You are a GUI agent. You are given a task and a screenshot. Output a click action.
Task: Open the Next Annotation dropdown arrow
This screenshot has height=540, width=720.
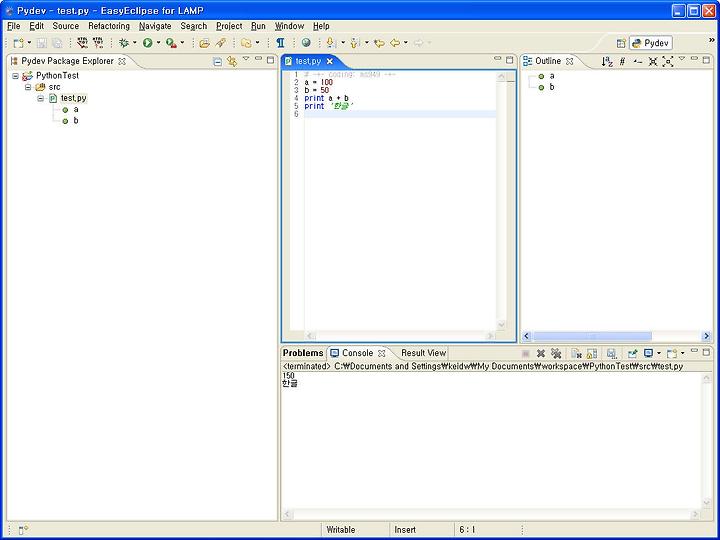tap(343, 43)
